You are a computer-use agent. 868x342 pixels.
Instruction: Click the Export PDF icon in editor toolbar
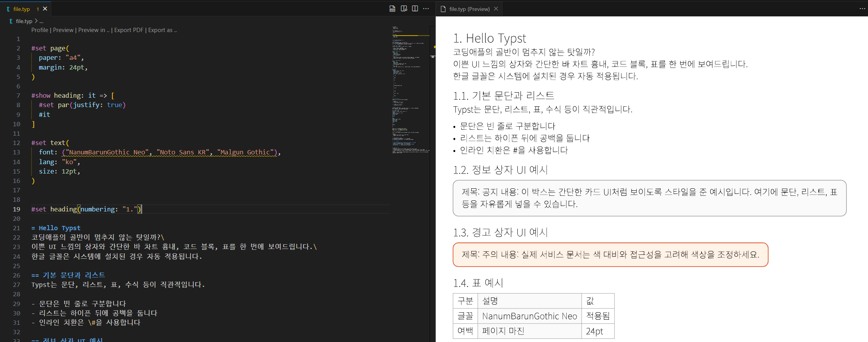coord(392,9)
